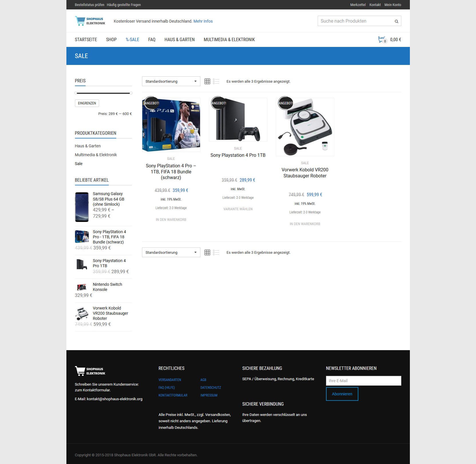
Task: Click the price range slider track
Action: [103, 93]
